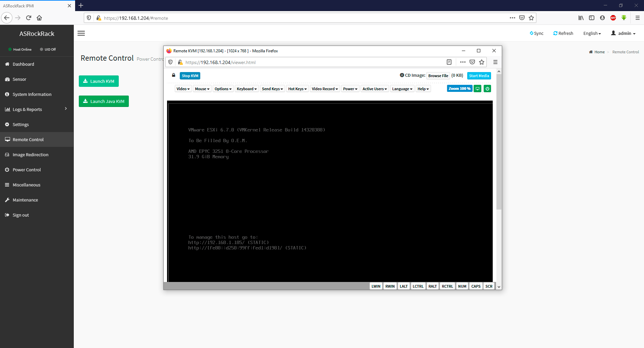Open the KVM window Firefox hamburger menu
Screen dimensions: 644x348
495,62
